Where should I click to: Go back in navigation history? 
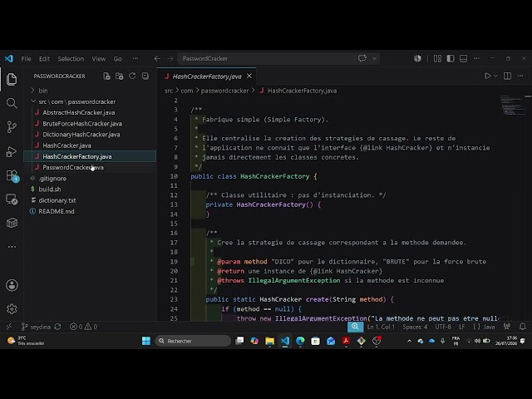157,59
